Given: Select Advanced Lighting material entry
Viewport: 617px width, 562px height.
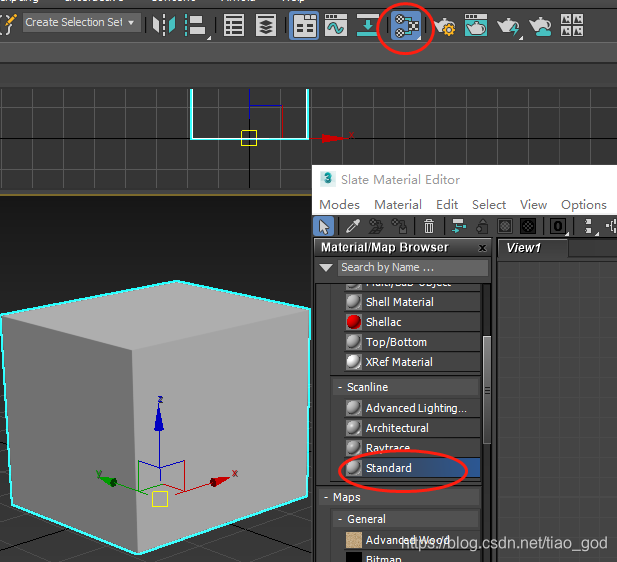Looking at the screenshot, I should coord(412,408).
